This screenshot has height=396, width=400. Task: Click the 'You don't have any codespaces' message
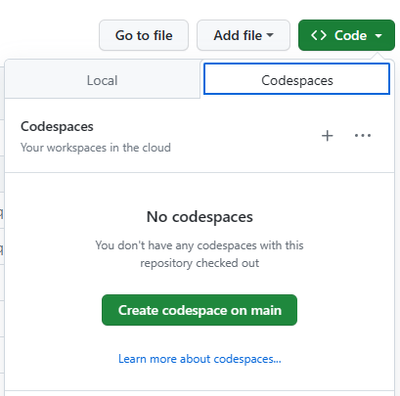pos(199,245)
